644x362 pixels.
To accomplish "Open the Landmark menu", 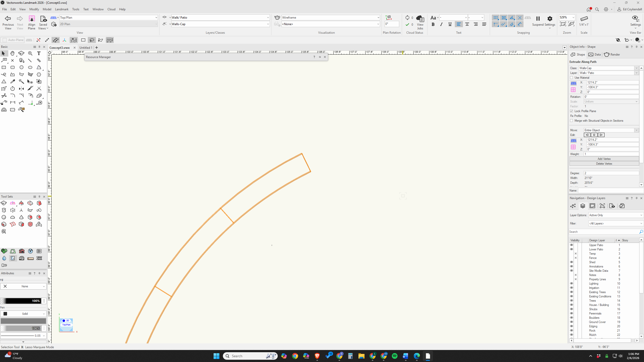I will point(62,9).
